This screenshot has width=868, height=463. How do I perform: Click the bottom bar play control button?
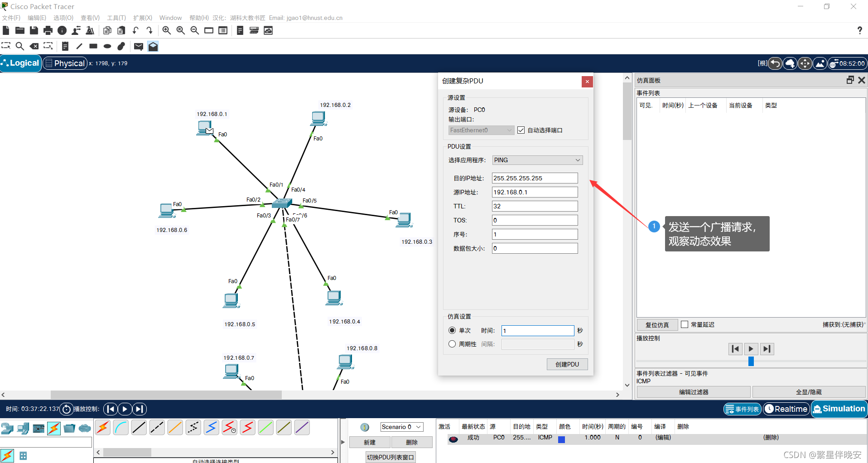[x=125, y=409]
